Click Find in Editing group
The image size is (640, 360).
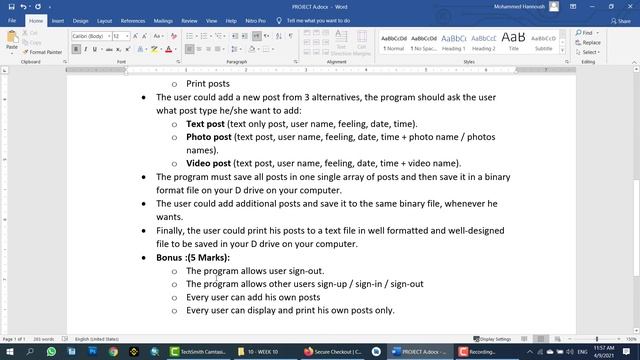point(584,33)
